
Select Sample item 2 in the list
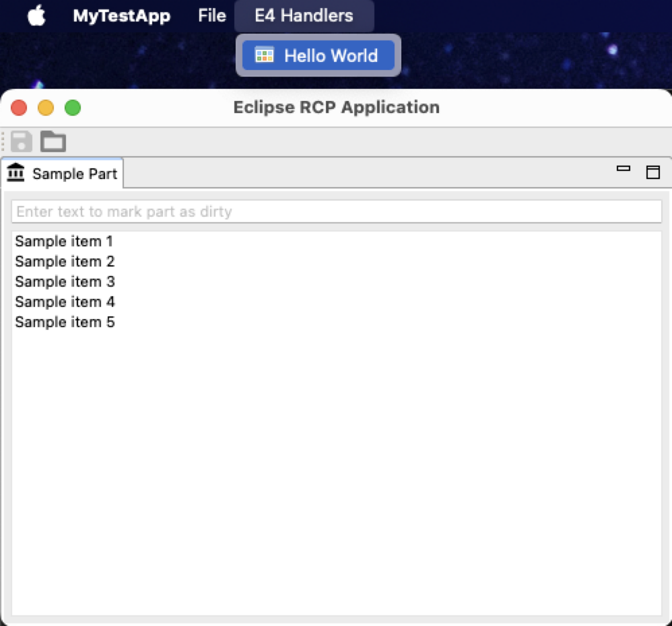pos(337,261)
